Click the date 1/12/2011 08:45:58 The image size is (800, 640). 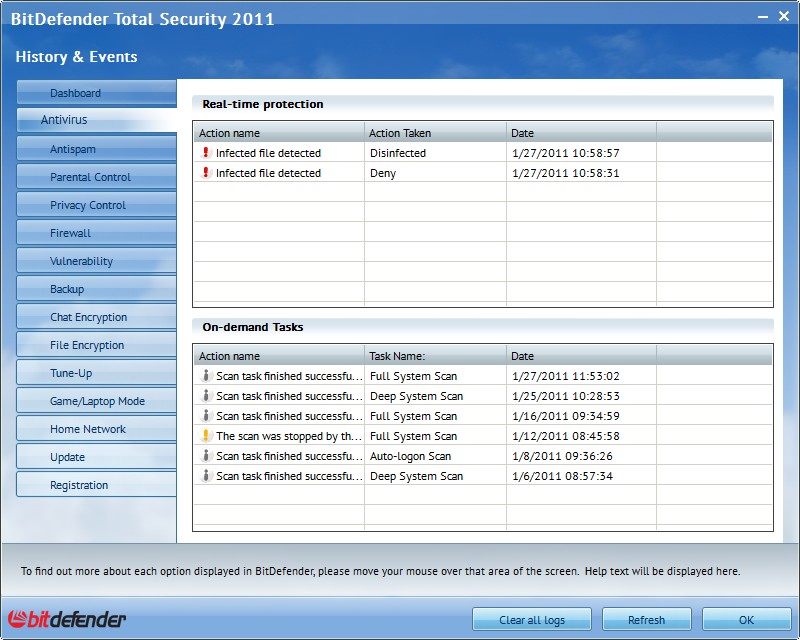pyautogui.click(x=566, y=436)
